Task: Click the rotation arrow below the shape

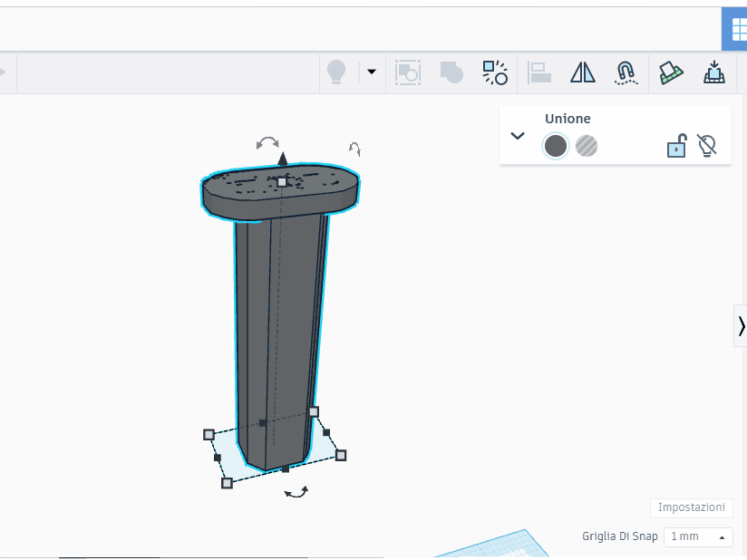Action: point(296,492)
